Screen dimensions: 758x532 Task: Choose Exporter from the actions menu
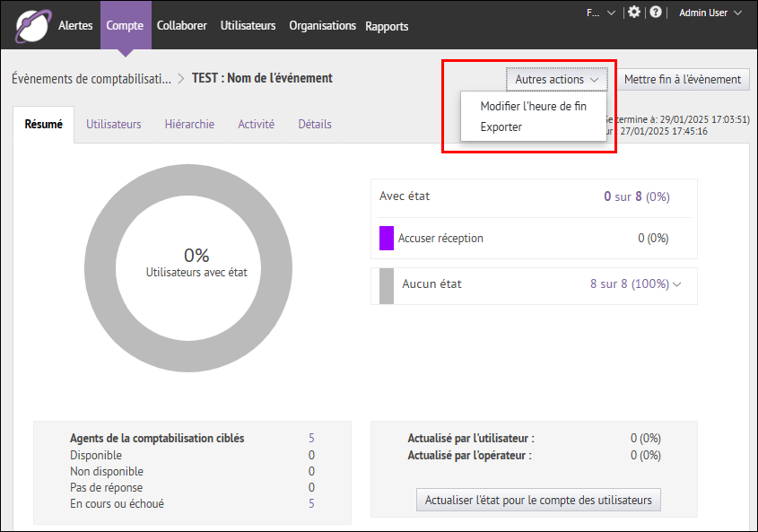[x=501, y=127]
